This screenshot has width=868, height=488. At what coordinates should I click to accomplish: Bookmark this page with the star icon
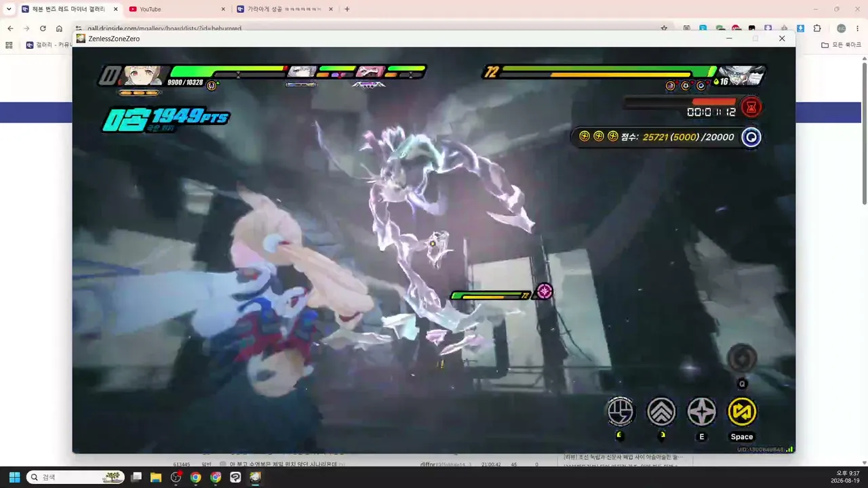[x=664, y=28]
